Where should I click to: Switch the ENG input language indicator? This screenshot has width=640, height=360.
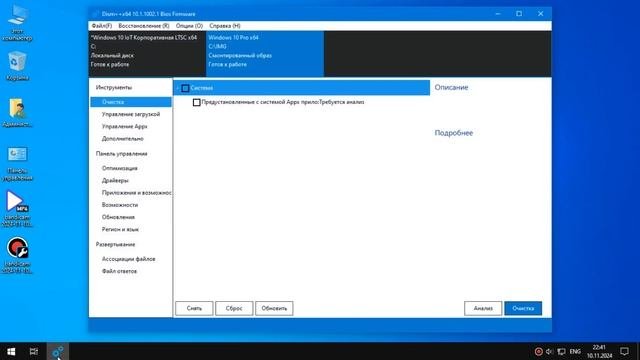tap(575, 351)
